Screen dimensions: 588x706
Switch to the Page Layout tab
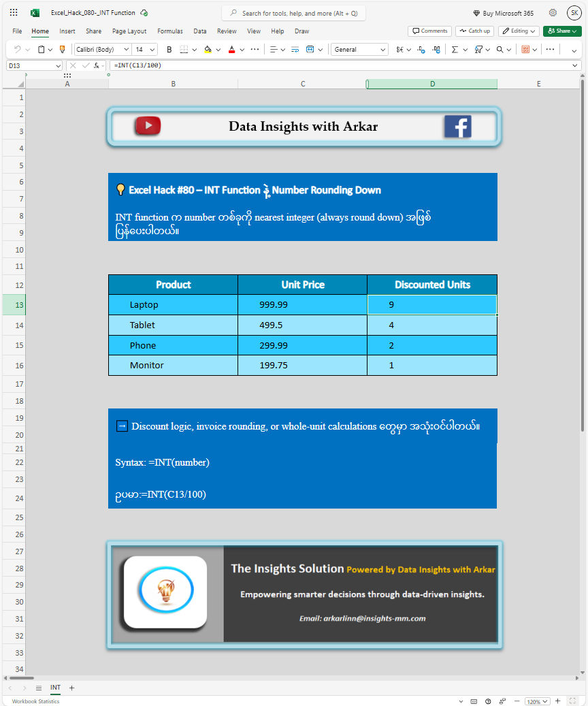129,31
